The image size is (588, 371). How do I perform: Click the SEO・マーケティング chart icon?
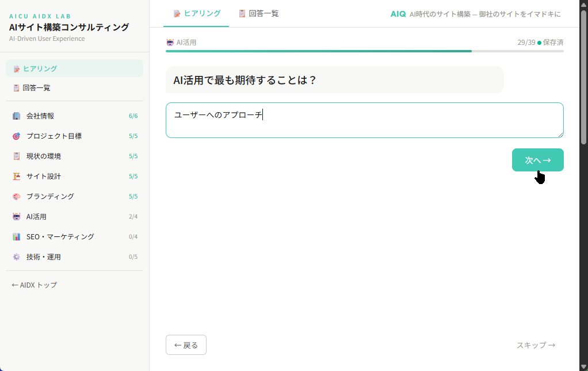16,236
